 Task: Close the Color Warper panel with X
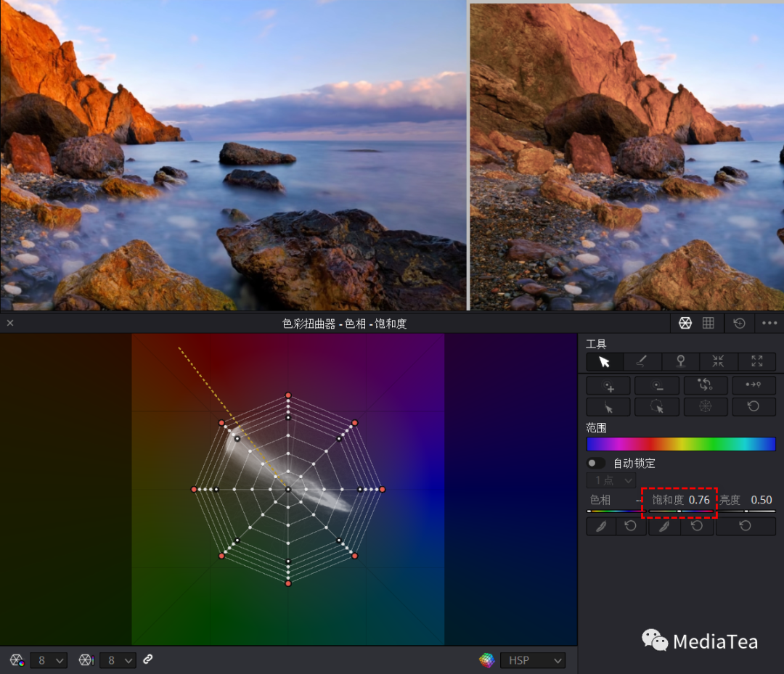(x=10, y=324)
